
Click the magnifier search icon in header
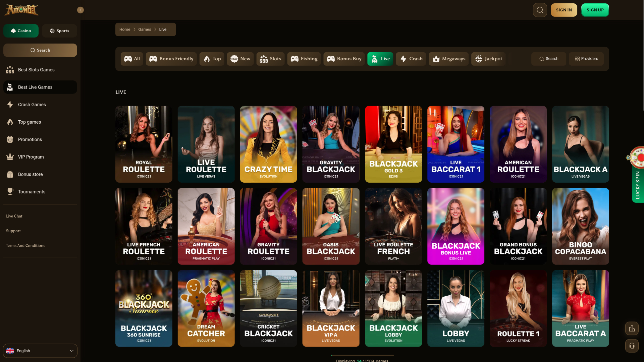(x=540, y=10)
